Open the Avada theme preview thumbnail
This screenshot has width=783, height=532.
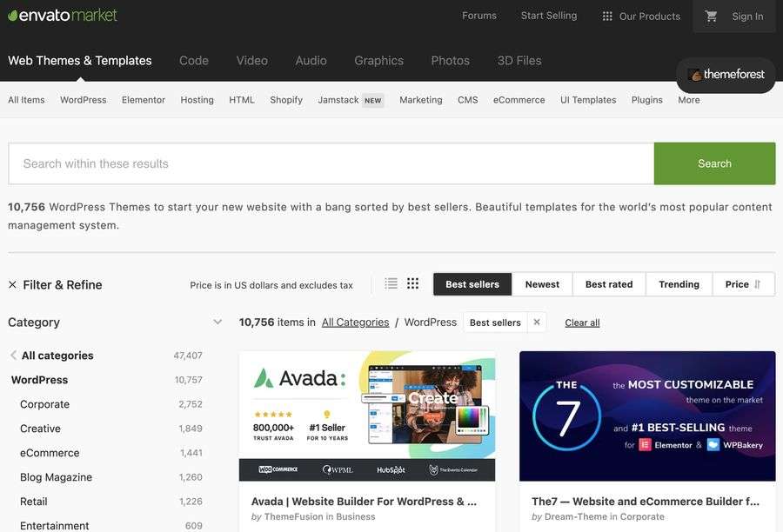pyautogui.click(x=367, y=416)
